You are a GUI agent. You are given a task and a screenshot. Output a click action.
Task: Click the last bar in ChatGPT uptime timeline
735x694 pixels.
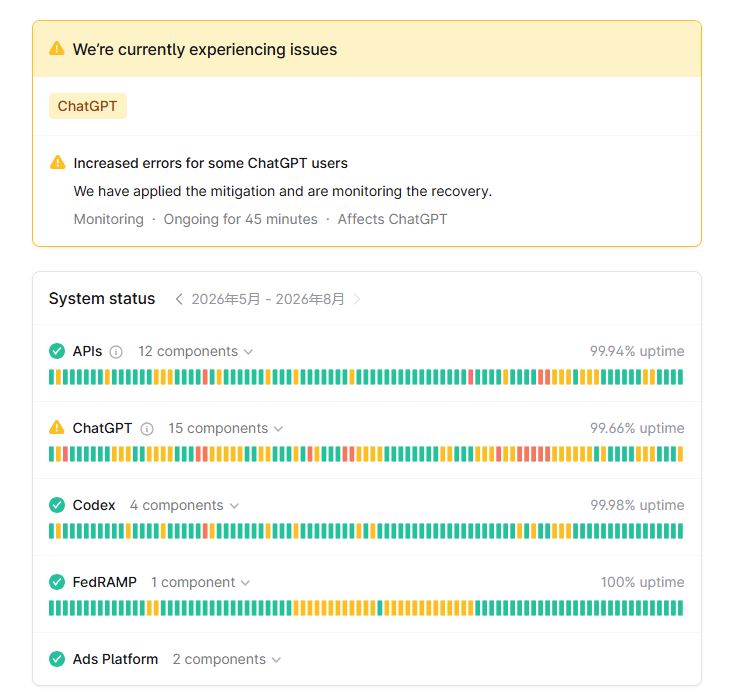tap(680, 454)
